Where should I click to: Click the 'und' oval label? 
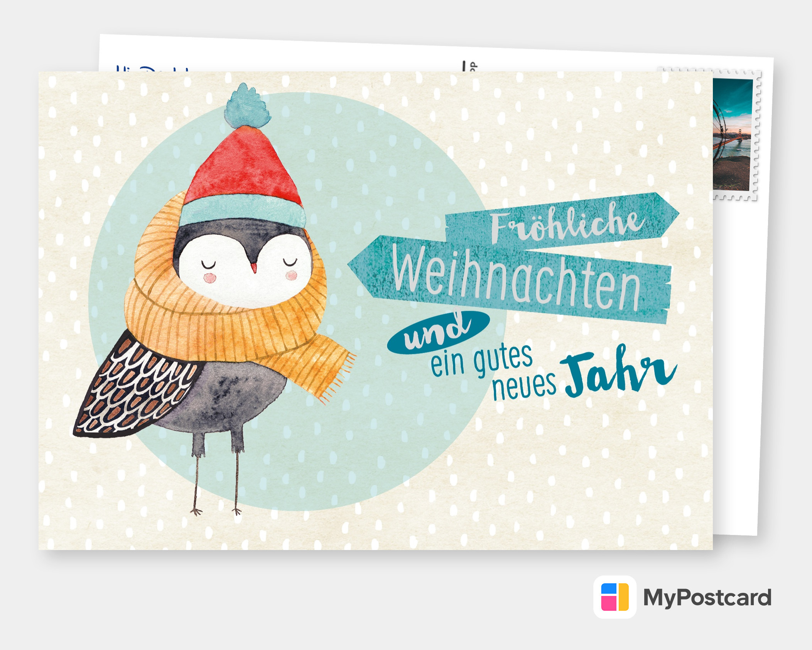[439, 332]
